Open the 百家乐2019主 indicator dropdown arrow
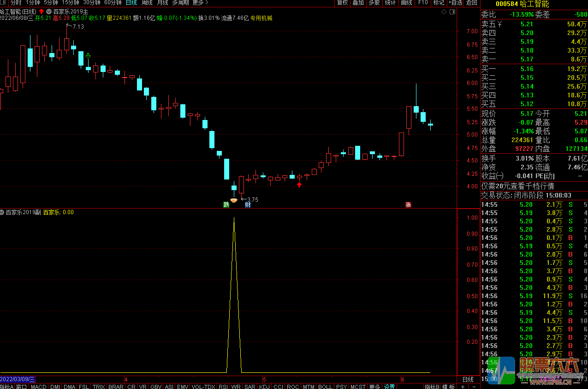This screenshot has width=588, height=389. (49, 11)
